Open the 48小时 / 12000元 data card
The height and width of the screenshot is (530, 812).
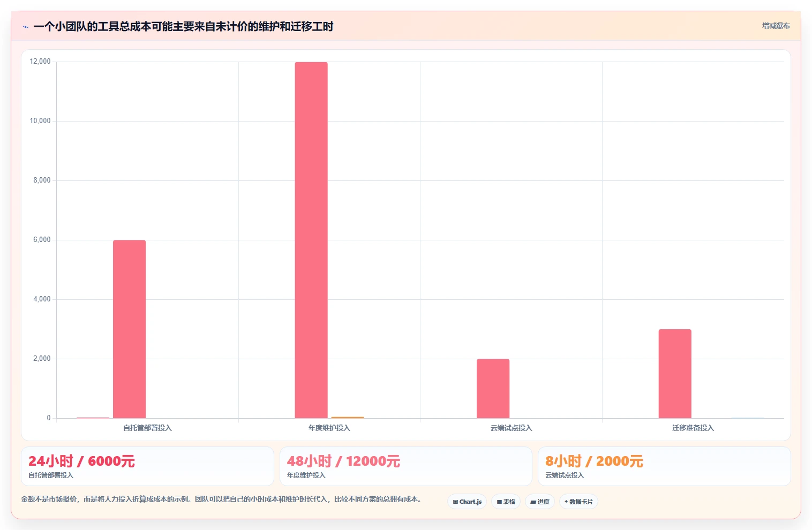pos(406,466)
